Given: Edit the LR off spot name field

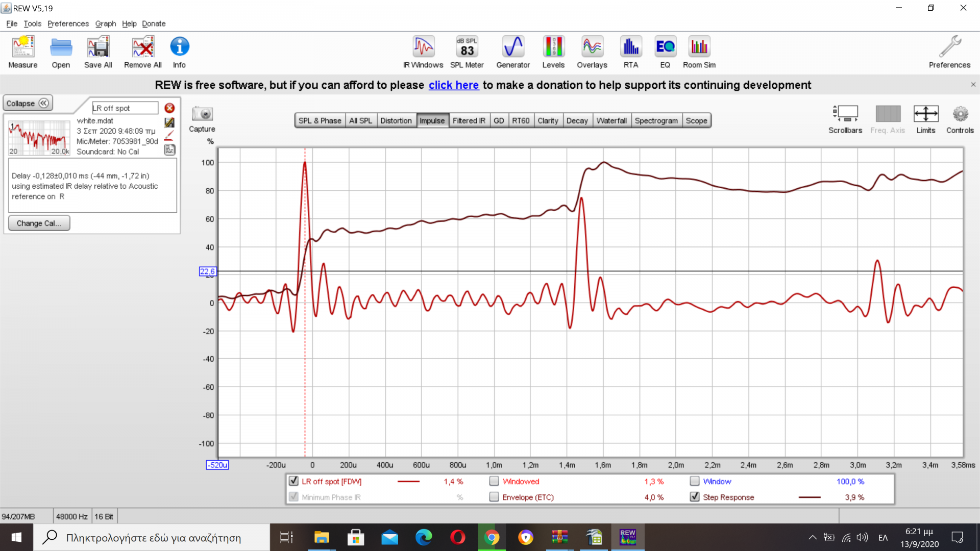Looking at the screenshot, I should [125, 108].
